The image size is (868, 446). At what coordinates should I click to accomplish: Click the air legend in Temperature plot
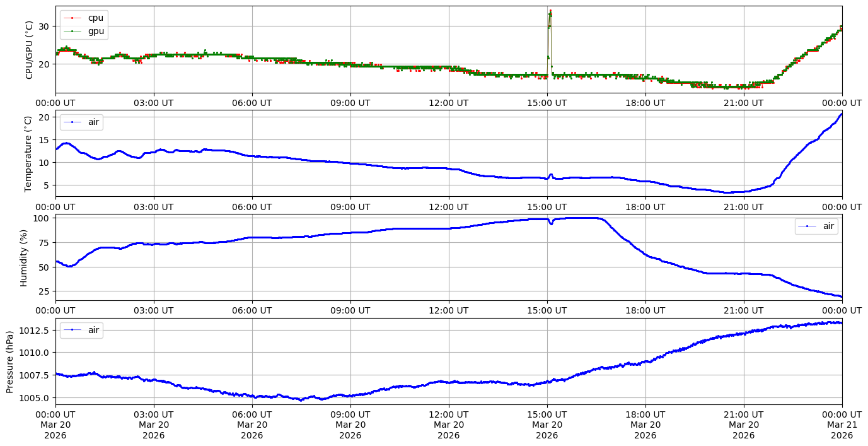tap(81, 122)
